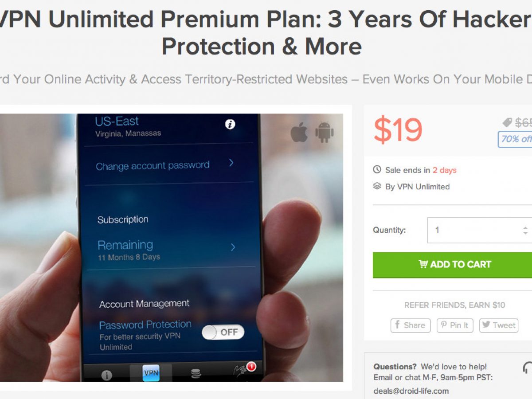532x399 pixels.
Task: Click the headset support icon
Action: pos(527,368)
